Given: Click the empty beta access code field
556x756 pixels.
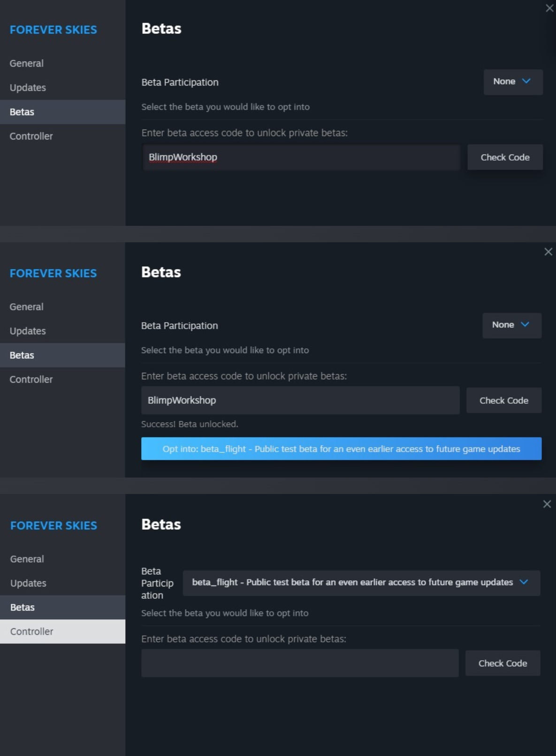Looking at the screenshot, I should pos(300,663).
